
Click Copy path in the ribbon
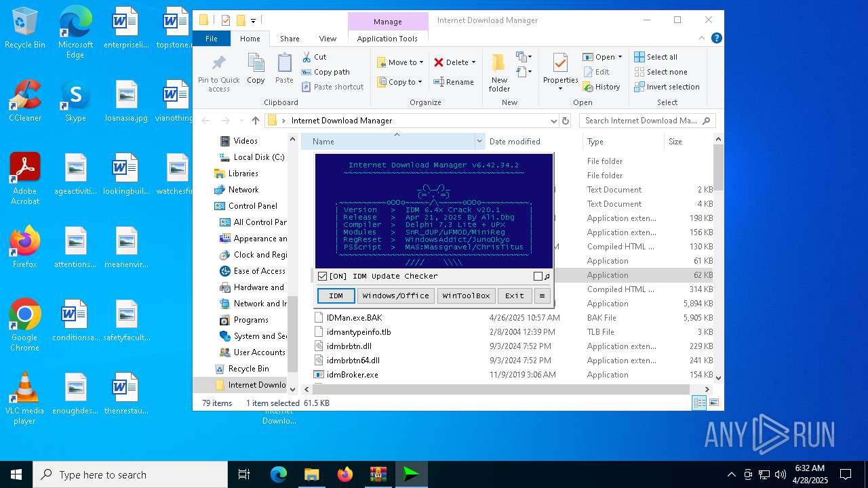pyautogui.click(x=325, y=72)
